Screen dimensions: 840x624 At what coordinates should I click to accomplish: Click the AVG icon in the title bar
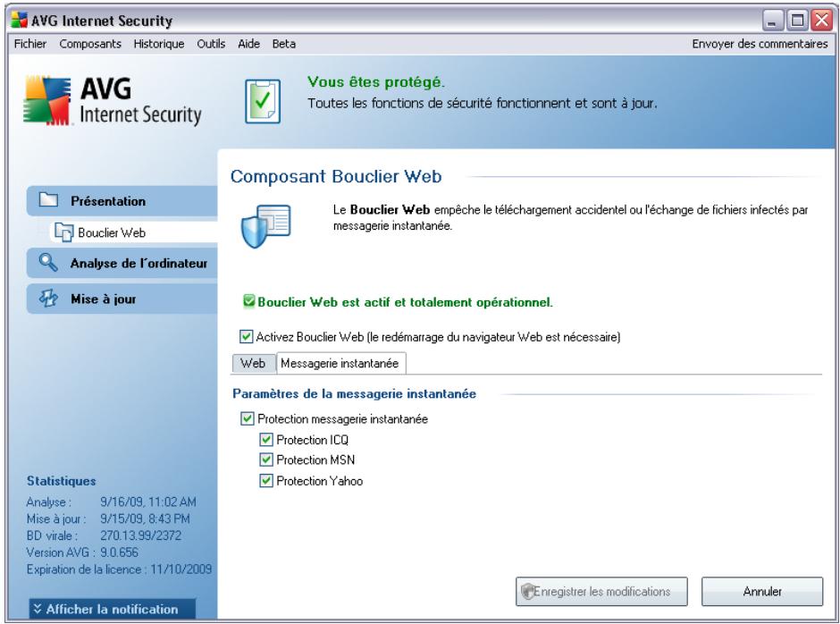coord(20,21)
